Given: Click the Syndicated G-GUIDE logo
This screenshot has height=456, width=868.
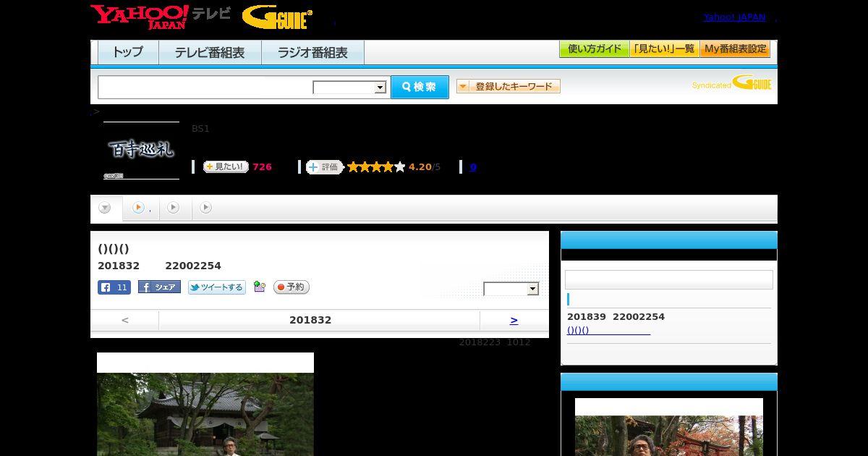Looking at the screenshot, I should [732, 83].
